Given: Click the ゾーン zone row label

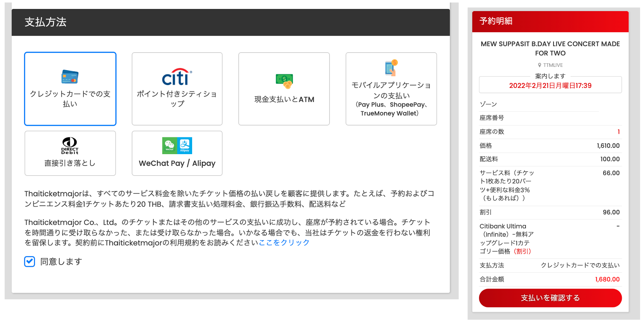Looking at the screenshot, I should point(488,104).
